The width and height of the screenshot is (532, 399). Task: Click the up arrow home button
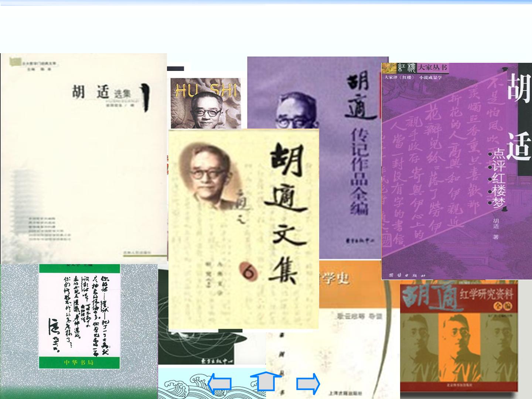pos(266,381)
